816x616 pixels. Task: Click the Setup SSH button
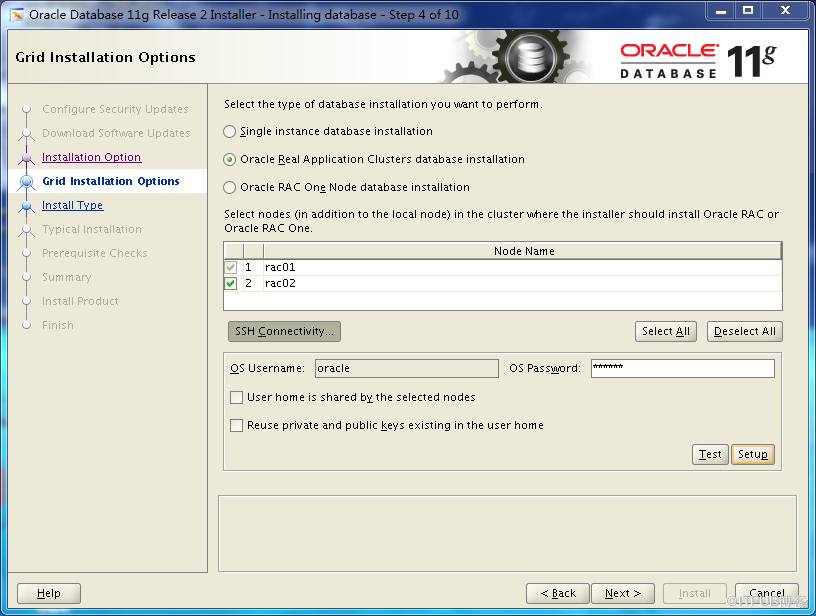point(753,454)
